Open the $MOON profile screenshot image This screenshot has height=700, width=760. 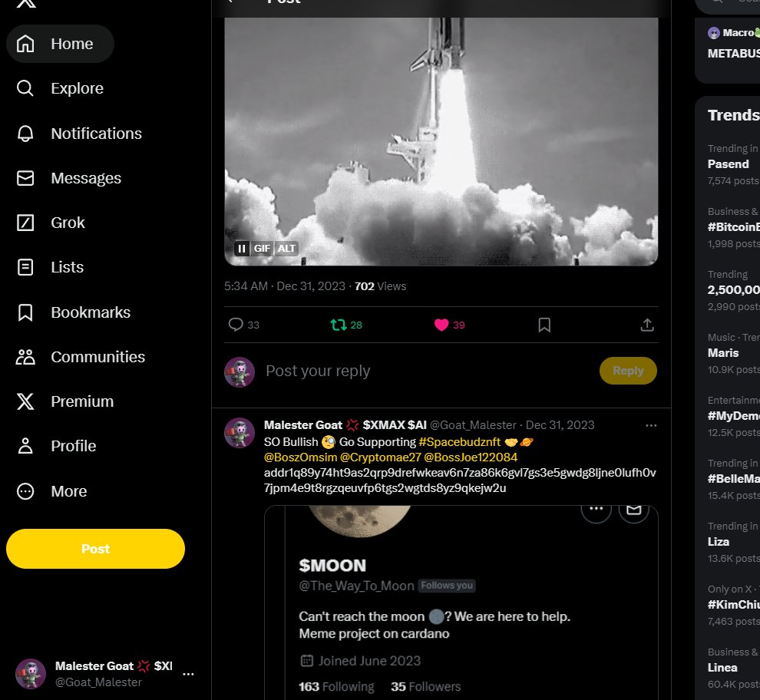tap(461, 602)
